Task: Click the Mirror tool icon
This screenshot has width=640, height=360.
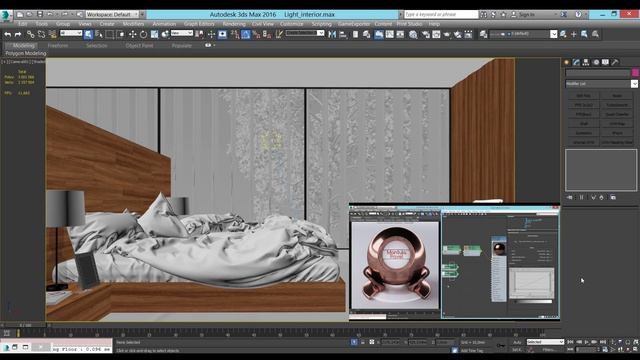Action: click(x=332, y=35)
